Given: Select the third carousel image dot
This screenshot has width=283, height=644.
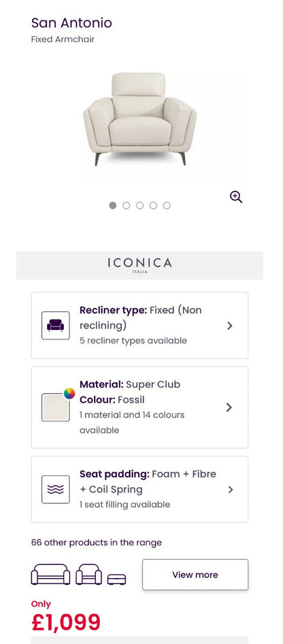Looking at the screenshot, I should (139, 205).
